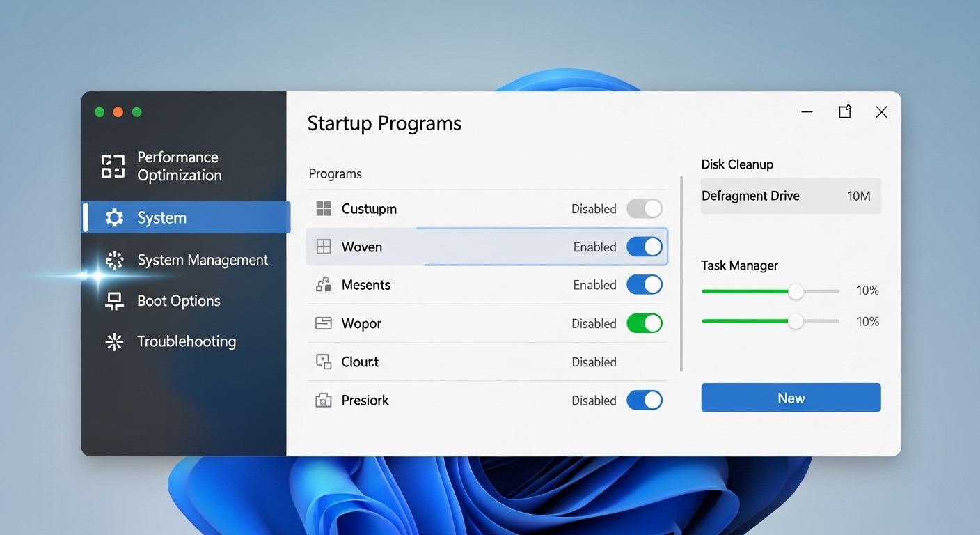
Task: Click the programs list vertical scrollbar
Action: point(681,274)
